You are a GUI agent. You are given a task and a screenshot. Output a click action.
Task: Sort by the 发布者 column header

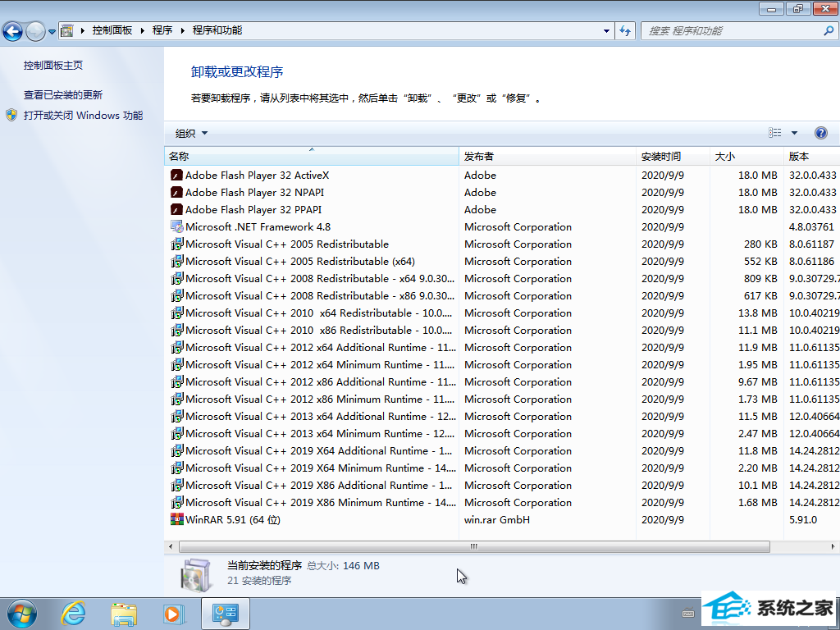[x=547, y=157]
